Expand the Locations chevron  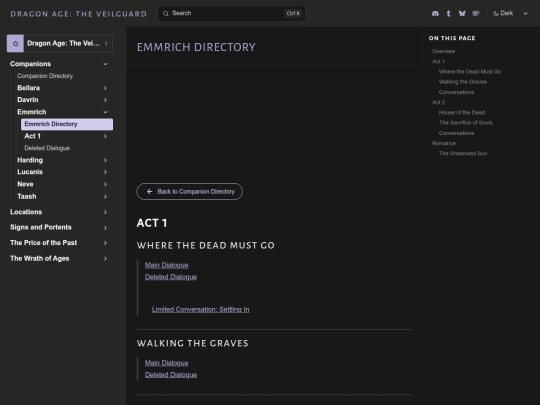(x=105, y=212)
